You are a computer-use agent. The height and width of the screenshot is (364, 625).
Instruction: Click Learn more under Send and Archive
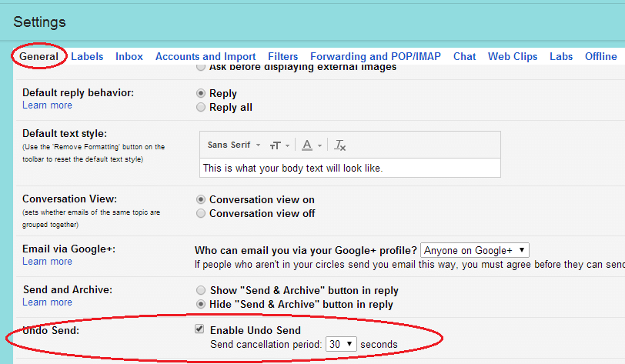click(47, 302)
